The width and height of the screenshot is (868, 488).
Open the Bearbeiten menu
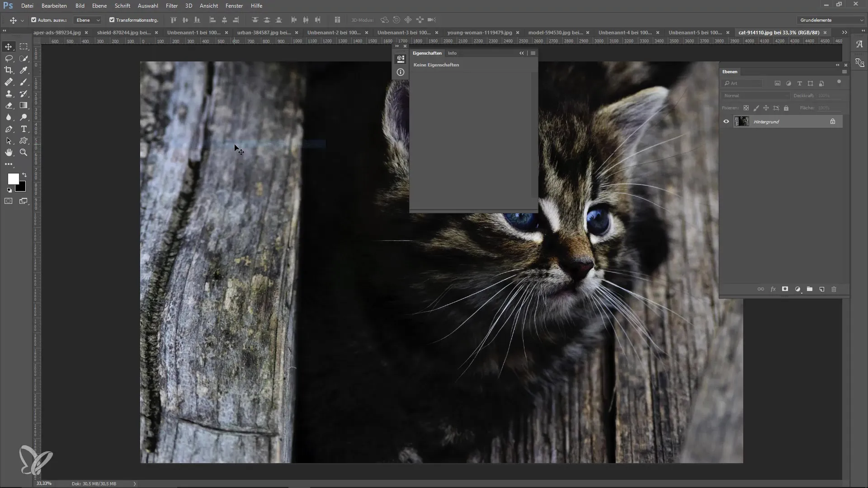[x=54, y=6]
